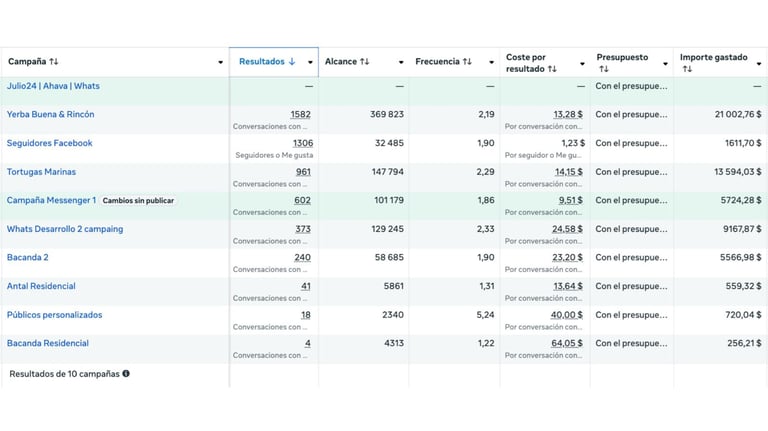This screenshot has width=768, height=431.
Task: Click the descending sort arrow on Resultados
Action: [x=292, y=62]
